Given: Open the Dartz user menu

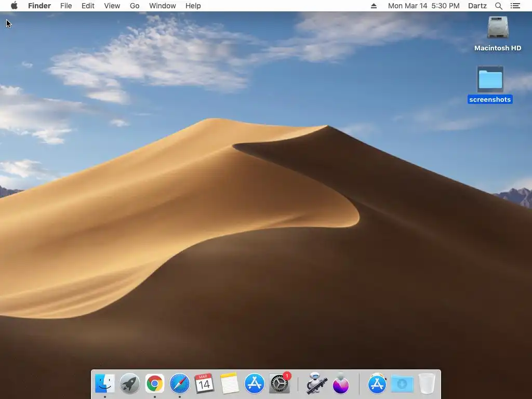Looking at the screenshot, I should click(x=477, y=6).
